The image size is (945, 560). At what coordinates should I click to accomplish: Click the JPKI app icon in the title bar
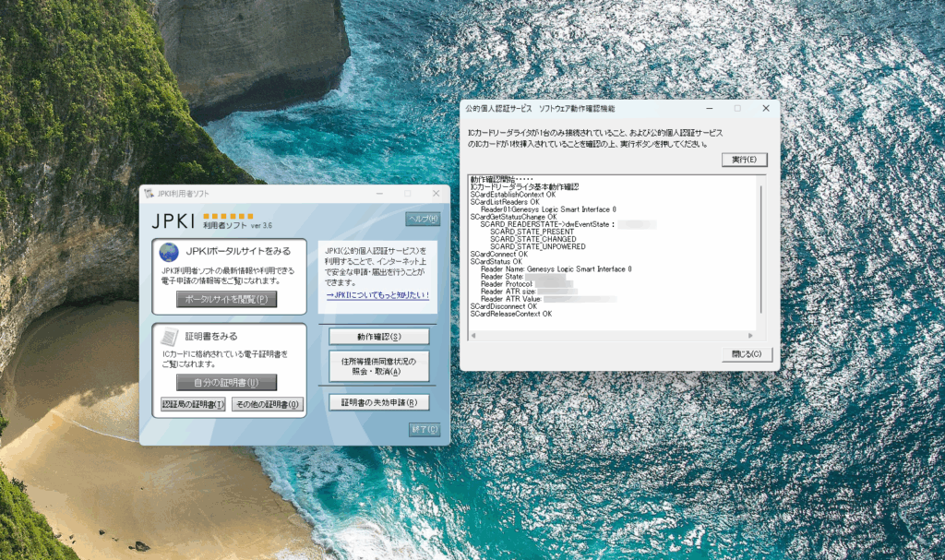point(149,193)
